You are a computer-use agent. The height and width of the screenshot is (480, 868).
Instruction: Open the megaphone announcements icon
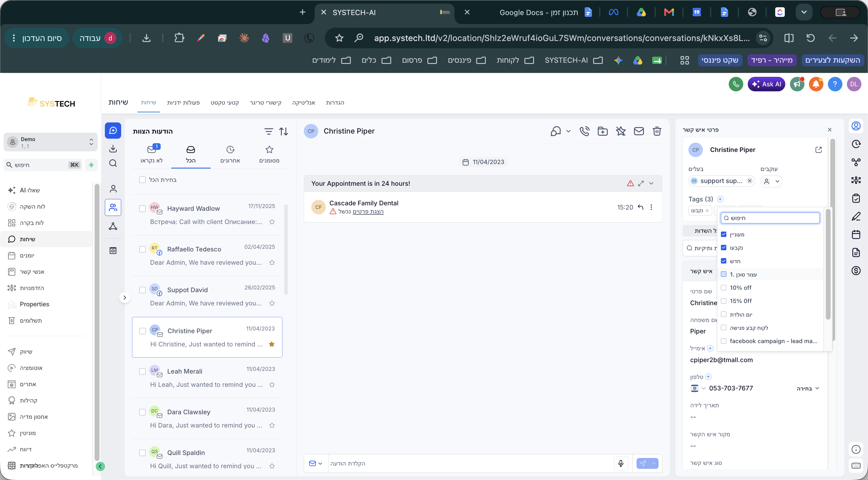click(x=797, y=84)
